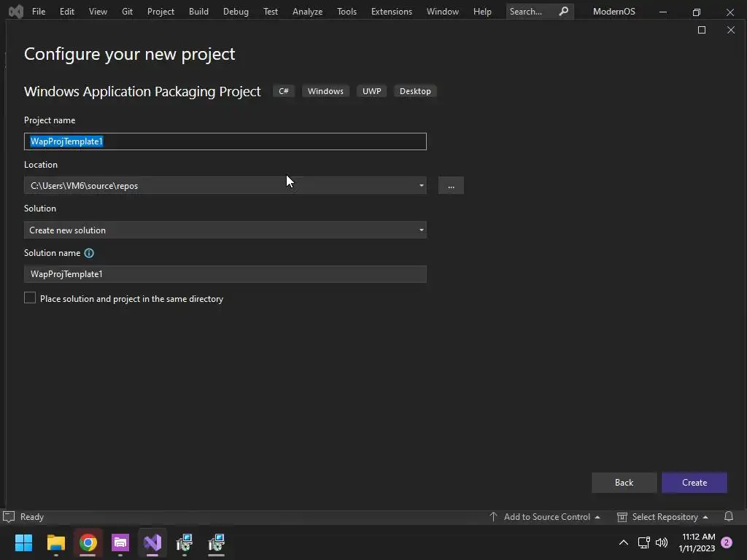Click the Create button
The height and width of the screenshot is (560, 747).
(x=694, y=483)
